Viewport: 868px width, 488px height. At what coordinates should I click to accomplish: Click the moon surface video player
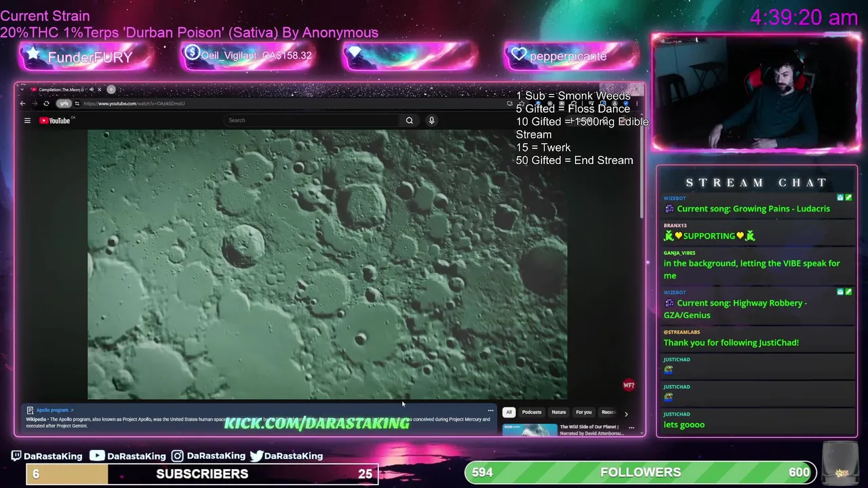[x=327, y=264]
